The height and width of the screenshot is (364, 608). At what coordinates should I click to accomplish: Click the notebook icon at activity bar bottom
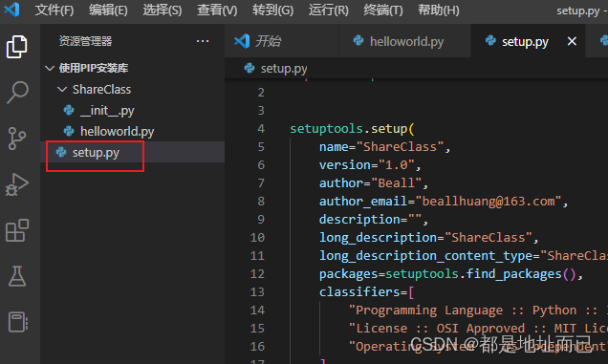coord(17,322)
